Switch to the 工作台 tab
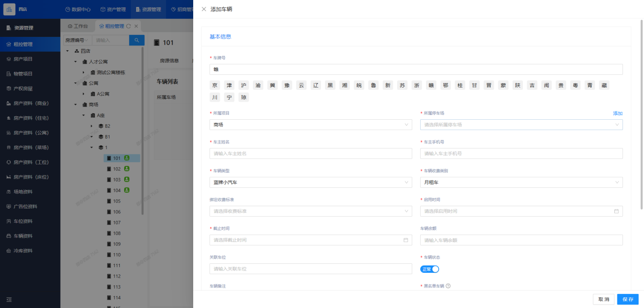 tap(78, 26)
